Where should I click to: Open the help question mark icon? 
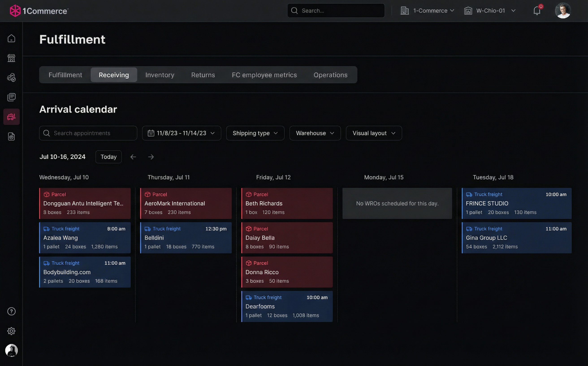click(x=11, y=311)
